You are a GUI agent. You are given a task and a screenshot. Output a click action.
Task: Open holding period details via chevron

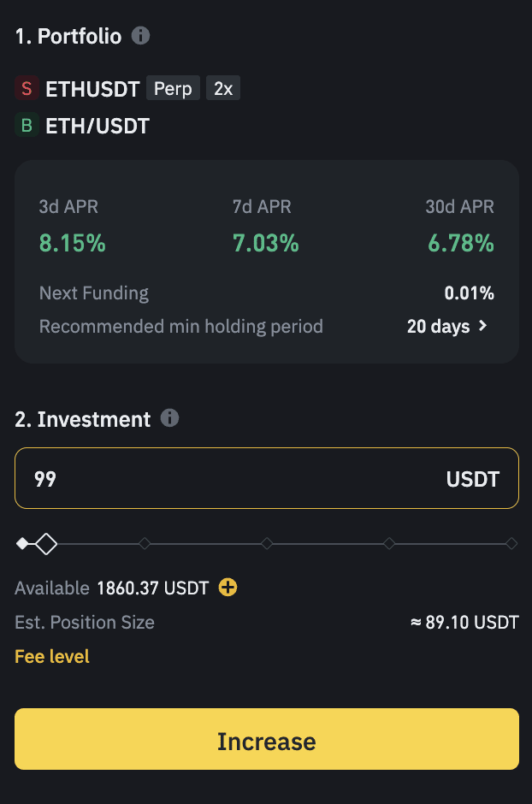pos(482,326)
